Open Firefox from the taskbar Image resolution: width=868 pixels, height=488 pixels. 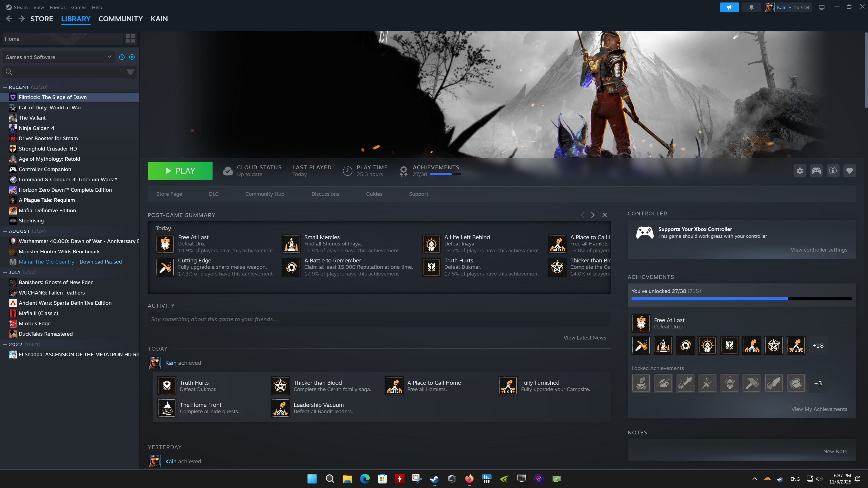[469, 479]
